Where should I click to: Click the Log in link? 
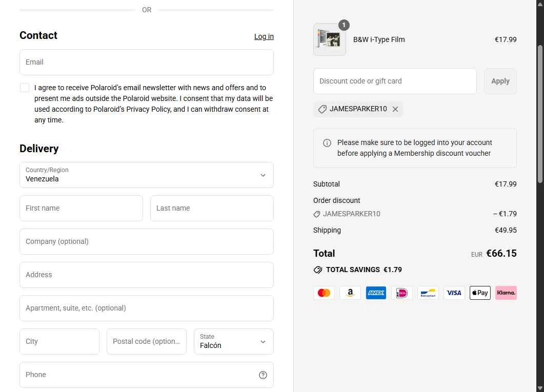[264, 36]
